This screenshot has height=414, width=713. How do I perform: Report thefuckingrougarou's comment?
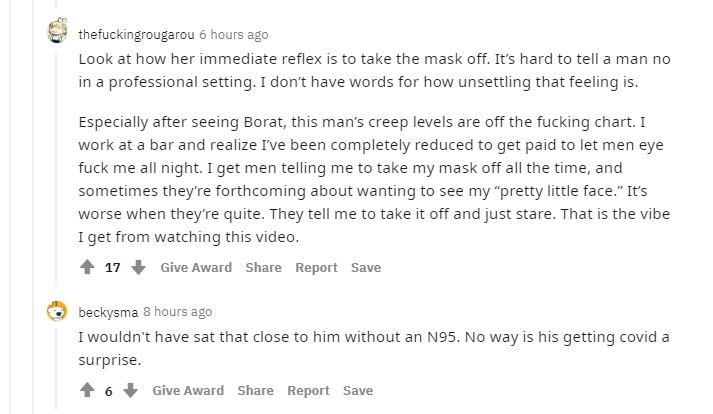(316, 268)
